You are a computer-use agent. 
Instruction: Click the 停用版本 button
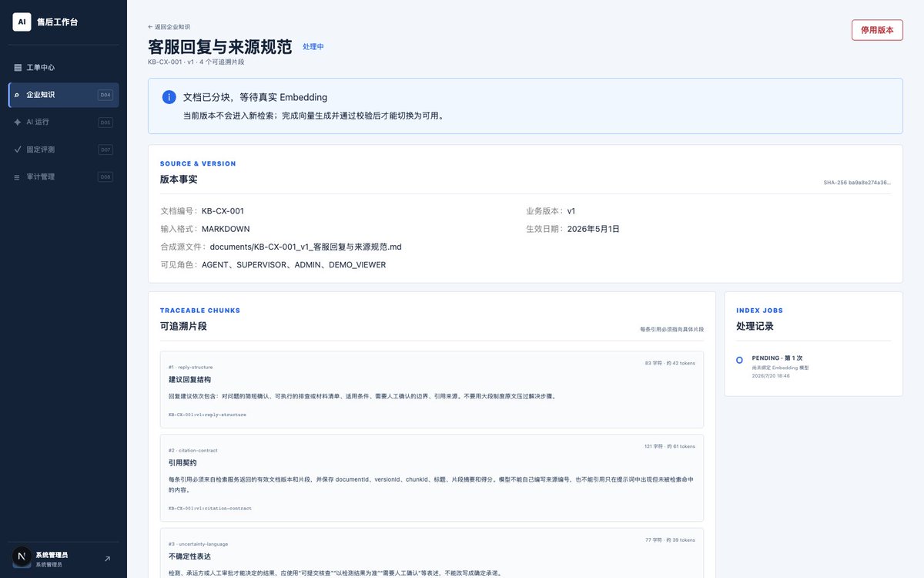coord(877,30)
